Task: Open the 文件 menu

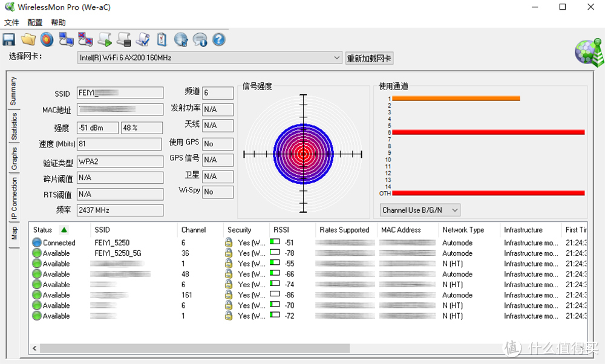Action: pyautogui.click(x=11, y=22)
